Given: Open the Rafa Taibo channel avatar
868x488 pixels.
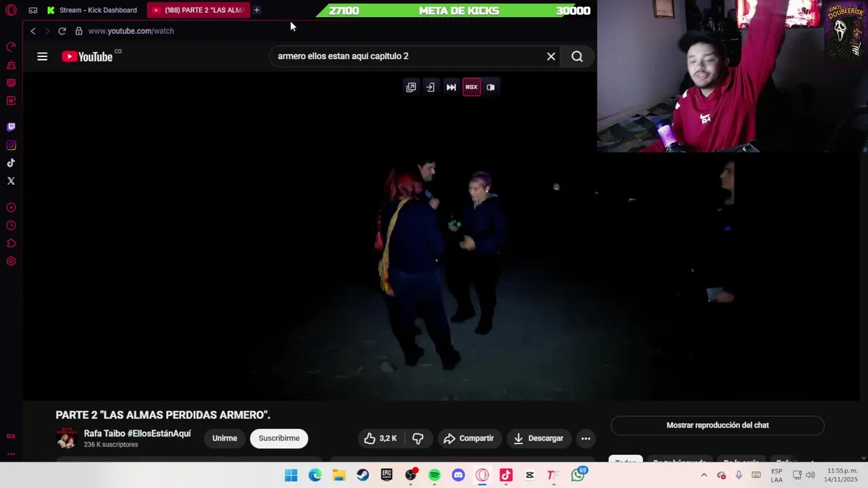Looking at the screenshot, I should [x=66, y=439].
